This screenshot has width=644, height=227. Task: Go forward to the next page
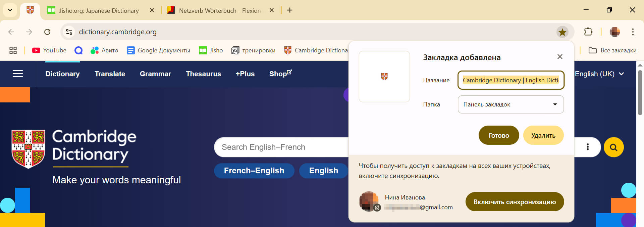point(29,32)
